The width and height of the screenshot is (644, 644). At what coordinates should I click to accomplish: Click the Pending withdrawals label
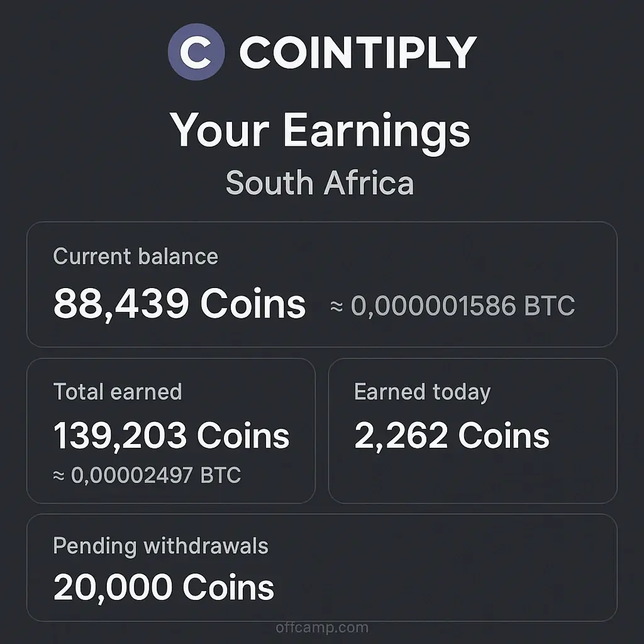coord(160,546)
